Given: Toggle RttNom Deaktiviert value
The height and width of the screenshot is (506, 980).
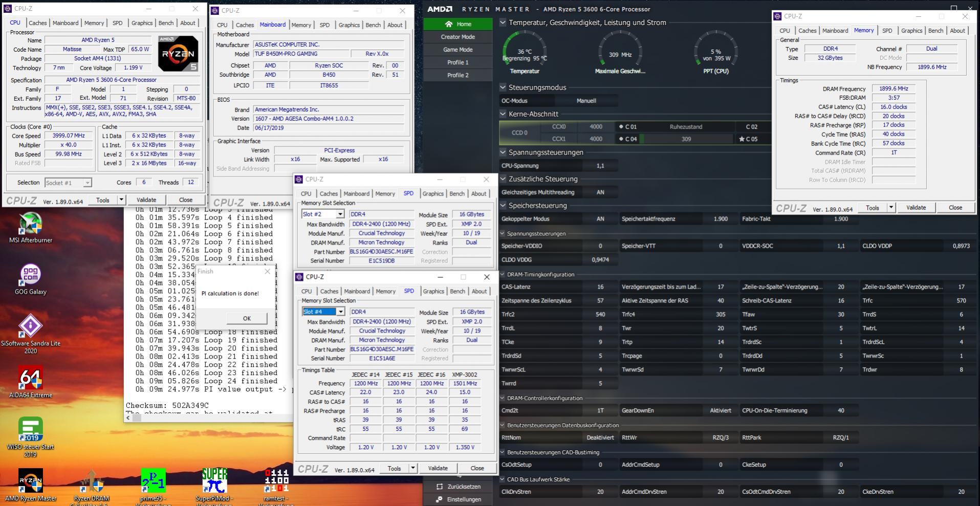Looking at the screenshot, I should tap(600, 437).
